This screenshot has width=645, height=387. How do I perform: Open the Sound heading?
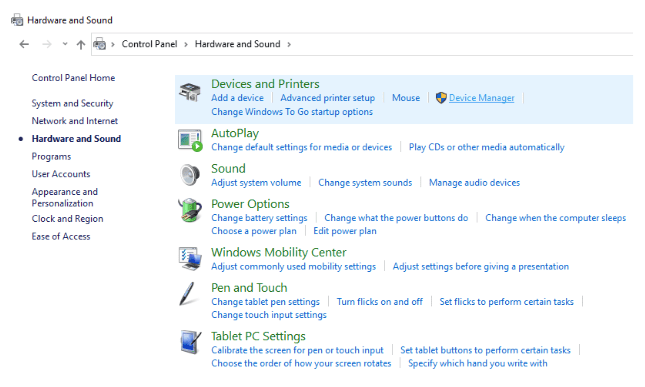(228, 169)
